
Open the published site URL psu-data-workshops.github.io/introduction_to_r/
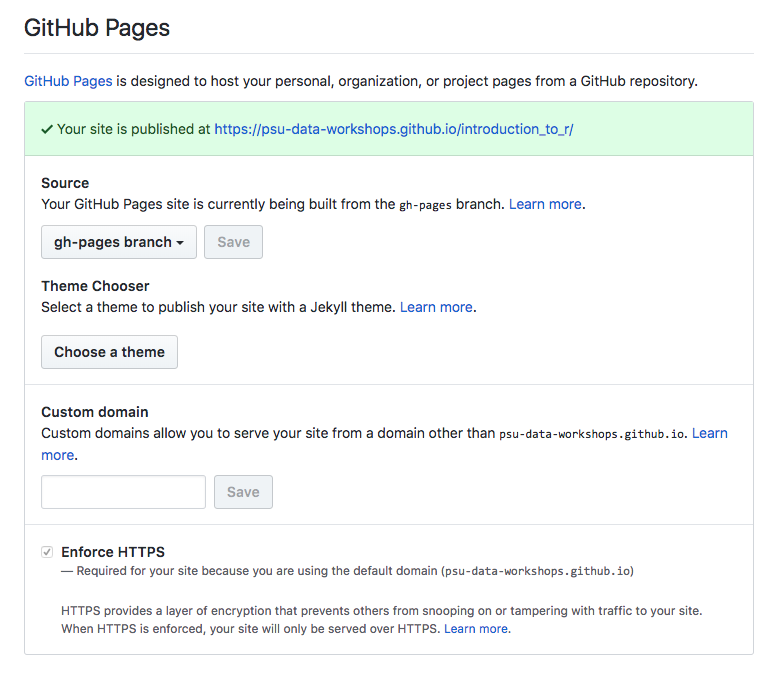393,129
